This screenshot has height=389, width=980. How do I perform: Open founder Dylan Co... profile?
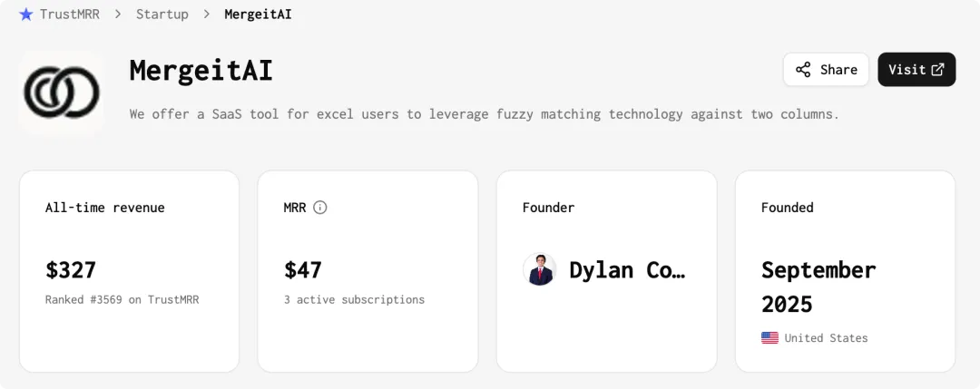tap(627, 269)
